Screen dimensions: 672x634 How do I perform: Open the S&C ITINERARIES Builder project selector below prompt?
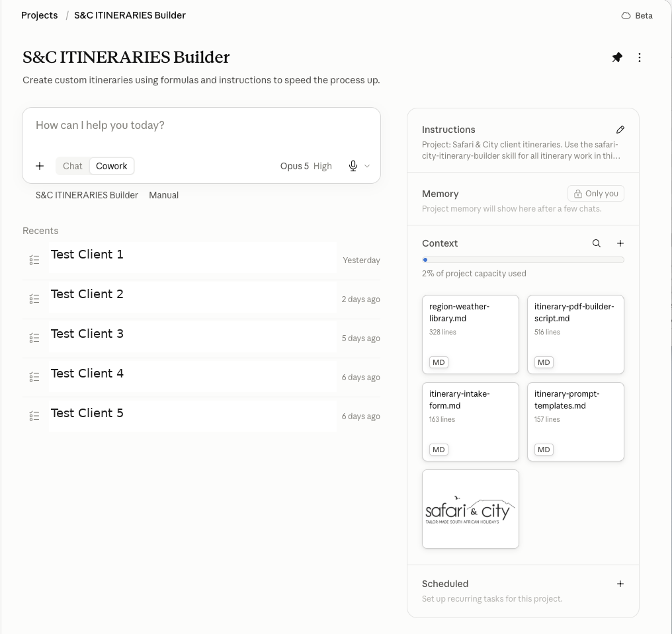pos(87,195)
